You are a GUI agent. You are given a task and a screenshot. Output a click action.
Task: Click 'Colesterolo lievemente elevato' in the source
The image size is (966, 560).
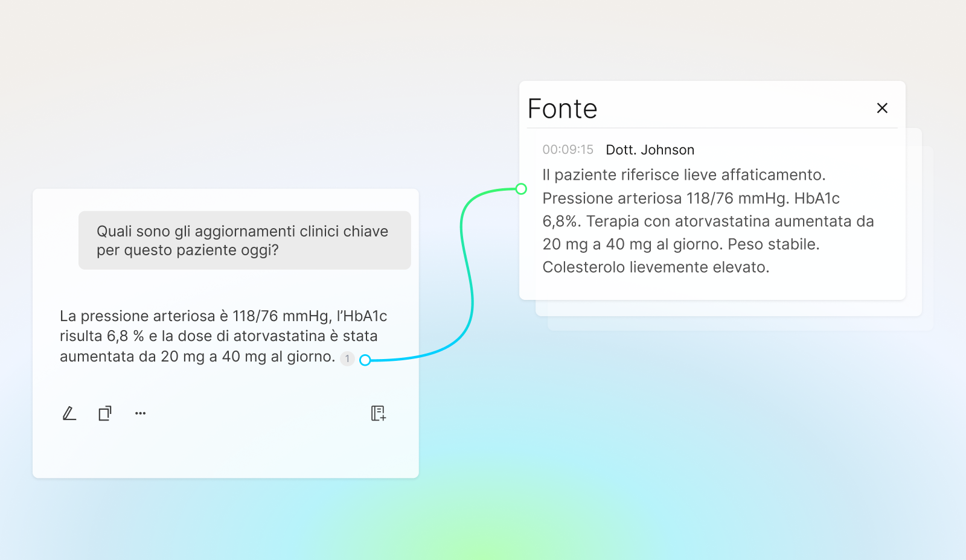656,267
